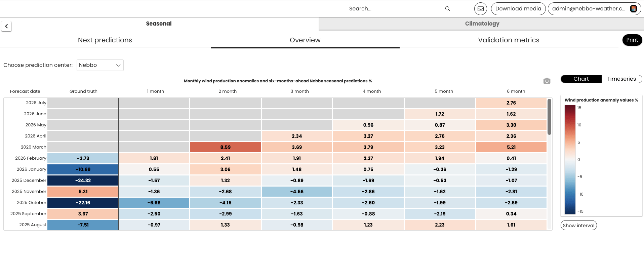The image size is (644, 280).
Task: Go back using the left chevron button
Action: (x=6, y=26)
